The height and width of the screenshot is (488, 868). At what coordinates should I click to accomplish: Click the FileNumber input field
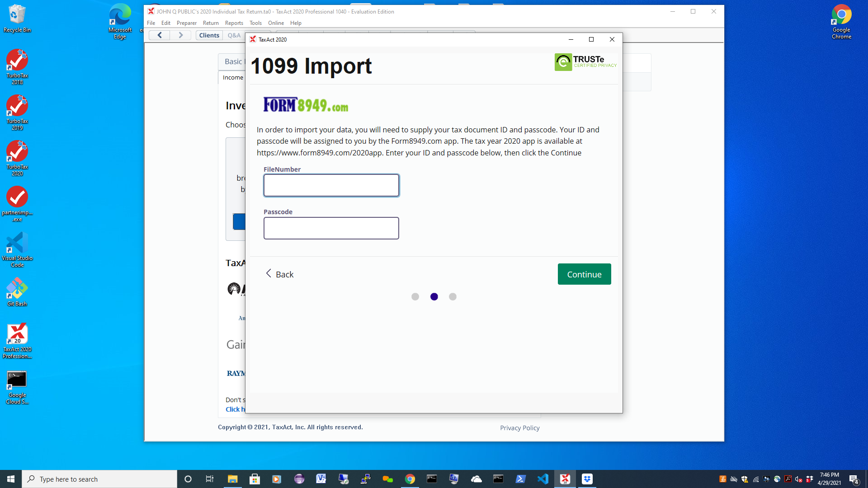pos(331,185)
